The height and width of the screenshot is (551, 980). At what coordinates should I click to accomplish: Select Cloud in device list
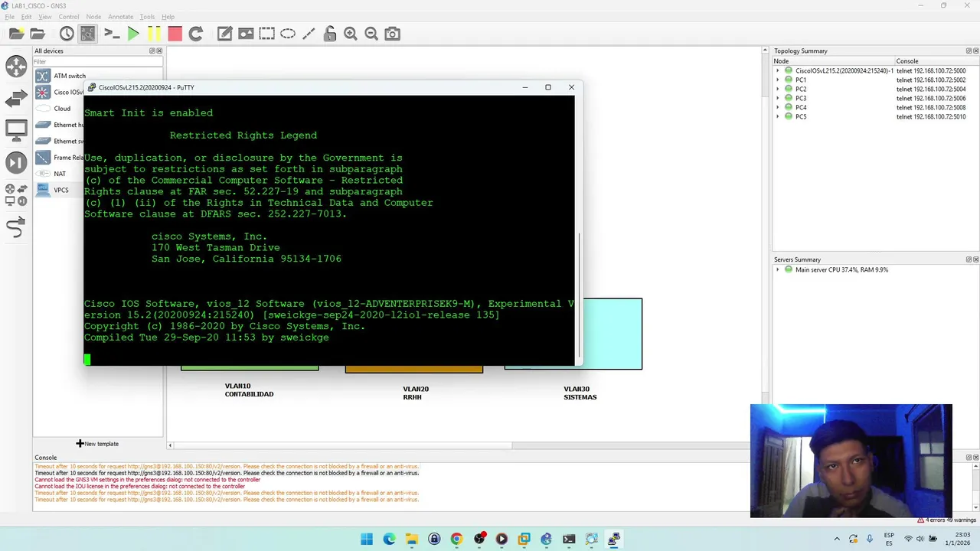pyautogui.click(x=61, y=109)
